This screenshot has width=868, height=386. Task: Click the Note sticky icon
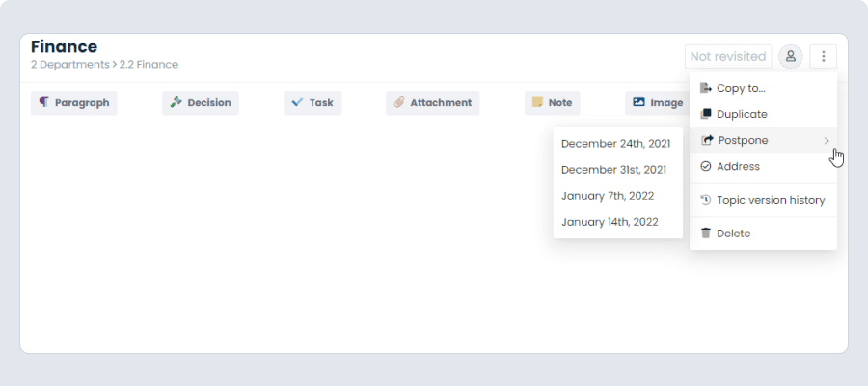click(x=537, y=103)
